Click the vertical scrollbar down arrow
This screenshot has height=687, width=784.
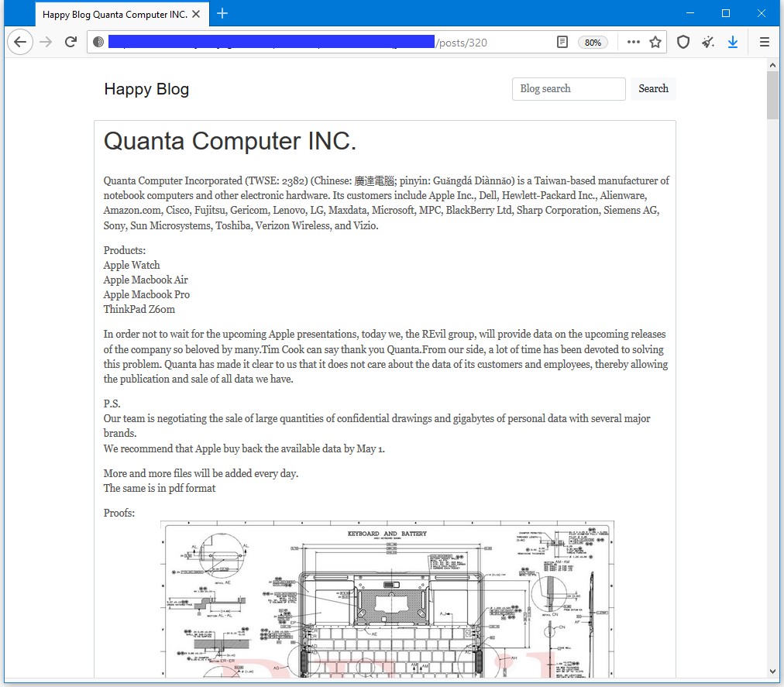(773, 671)
